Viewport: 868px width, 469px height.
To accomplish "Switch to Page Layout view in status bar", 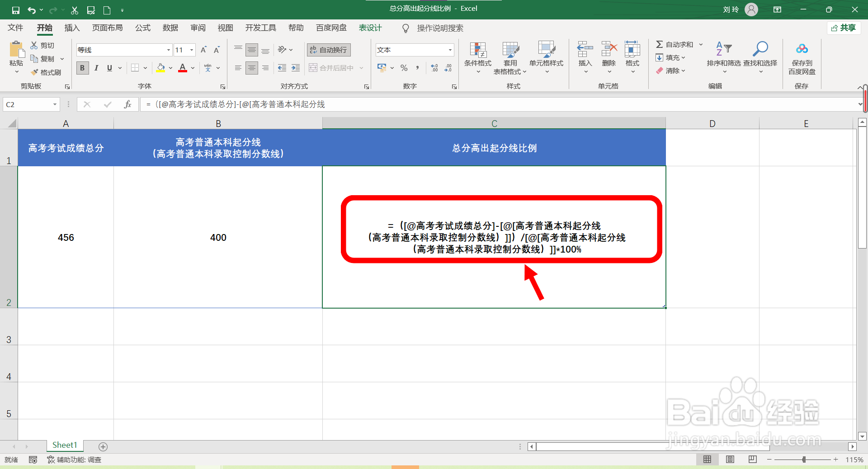I will 730,459.
